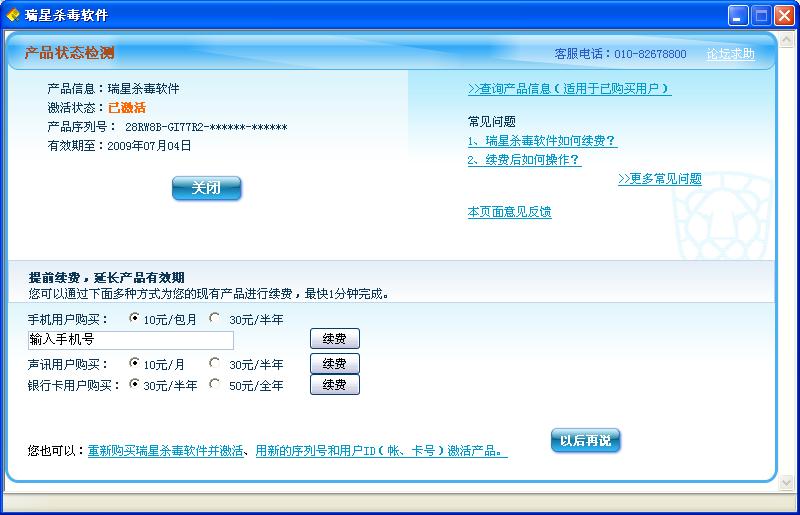This screenshot has height=515, width=800.
Task: Click the 产品状态检测 heading
Action: [69, 53]
